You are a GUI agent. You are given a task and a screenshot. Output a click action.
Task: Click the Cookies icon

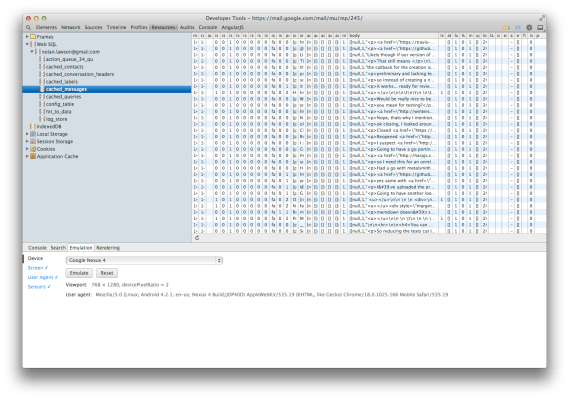(x=33, y=149)
